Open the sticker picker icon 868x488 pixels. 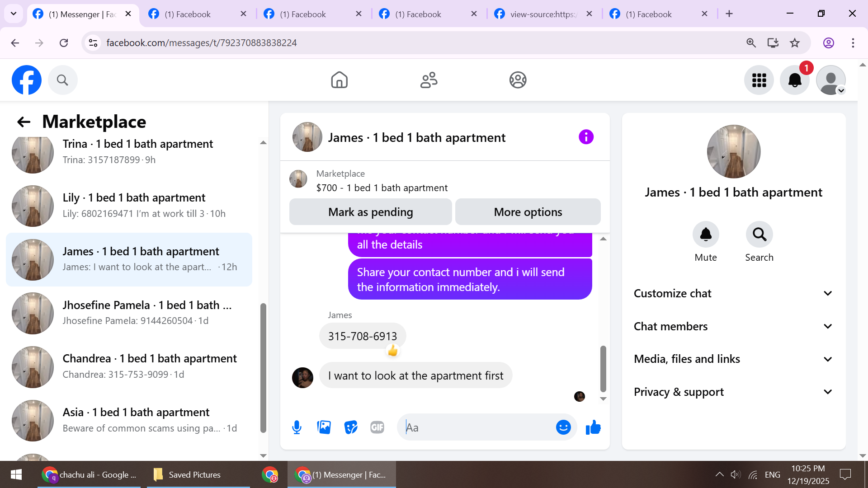click(351, 427)
